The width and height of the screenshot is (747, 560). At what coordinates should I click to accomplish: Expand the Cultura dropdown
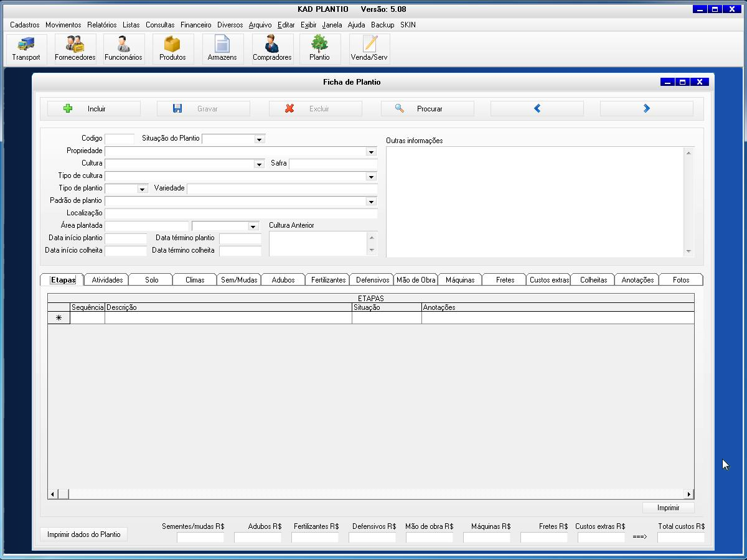259,164
